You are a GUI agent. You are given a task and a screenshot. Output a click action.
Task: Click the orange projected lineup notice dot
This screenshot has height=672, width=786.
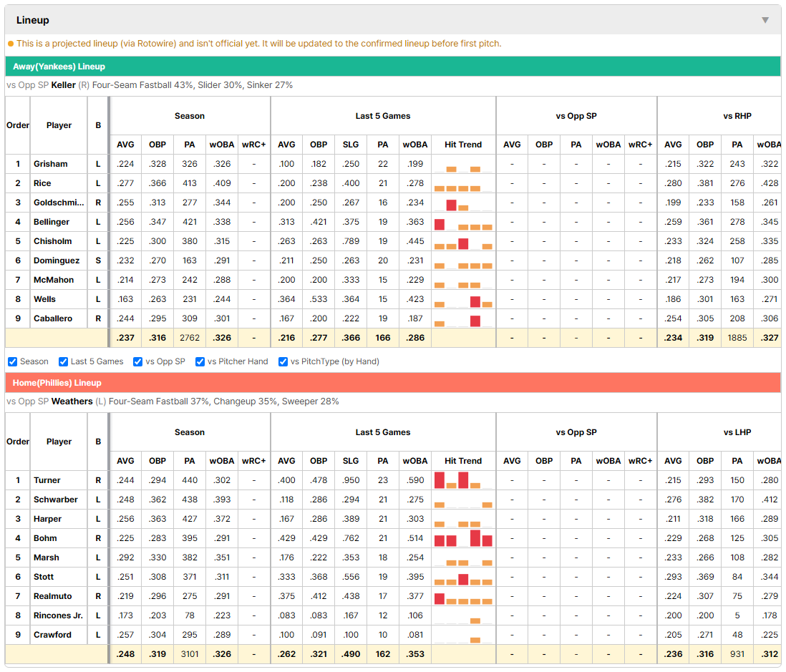pos(11,44)
